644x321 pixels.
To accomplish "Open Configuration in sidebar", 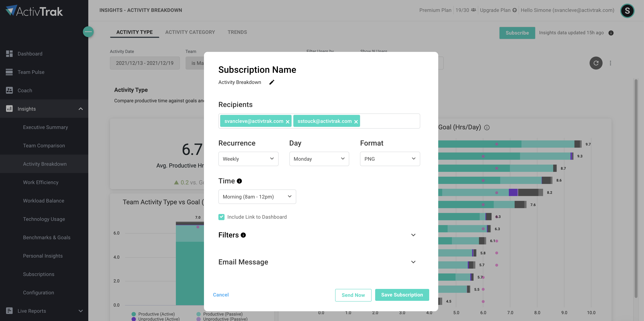I will pyautogui.click(x=39, y=293).
